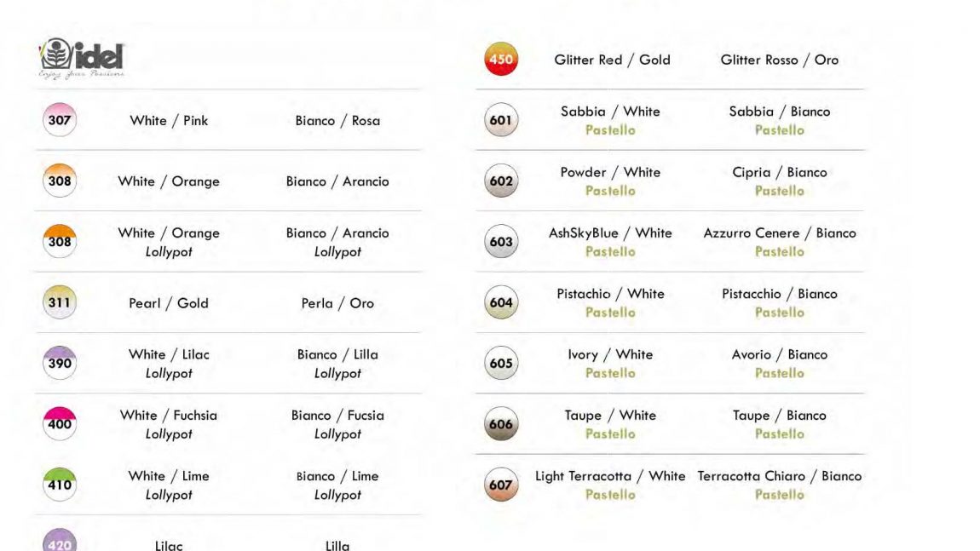Image resolution: width=980 pixels, height=551 pixels.
Task: Select the 400 fuchsia color circle
Action: (x=60, y=423)
